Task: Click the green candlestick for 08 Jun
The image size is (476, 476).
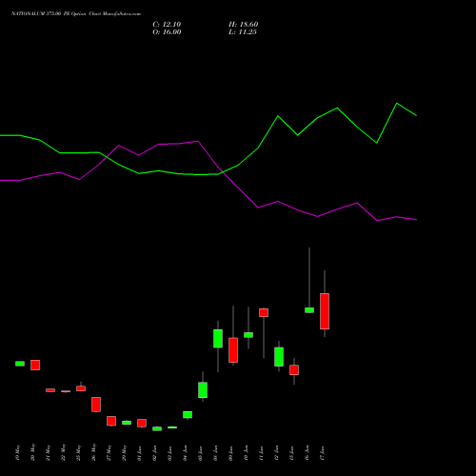Action: (218, 339)
